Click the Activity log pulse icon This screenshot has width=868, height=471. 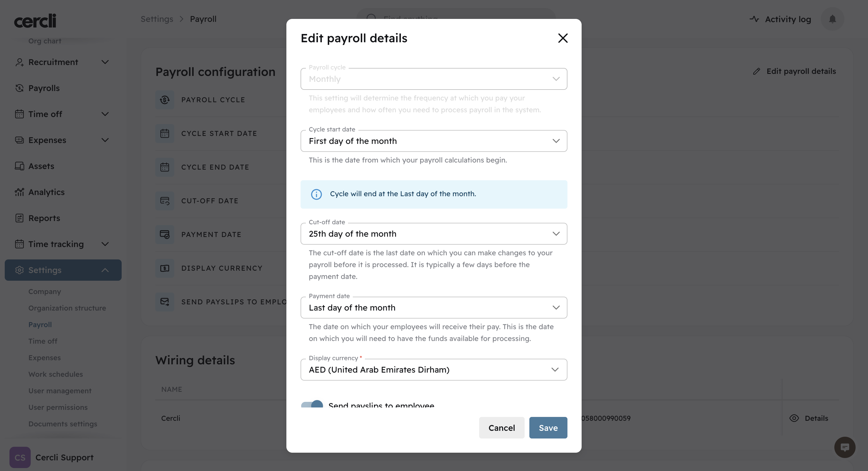coord(754,19)
